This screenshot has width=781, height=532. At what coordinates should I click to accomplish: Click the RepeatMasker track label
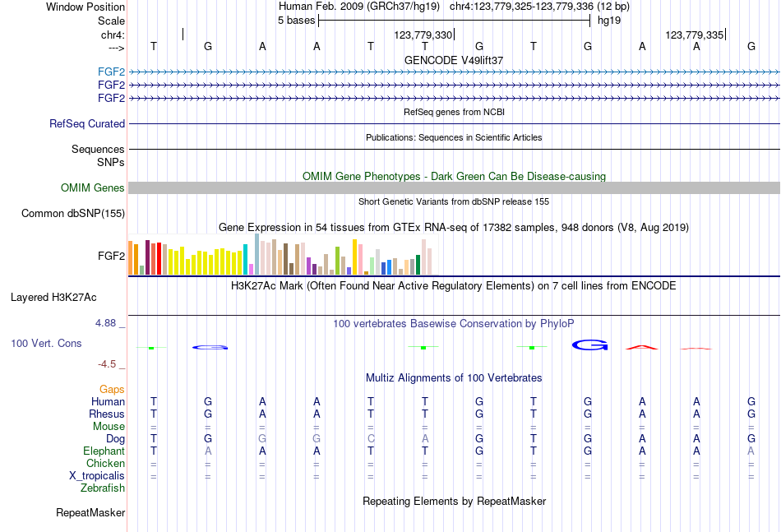coord(90,512)
